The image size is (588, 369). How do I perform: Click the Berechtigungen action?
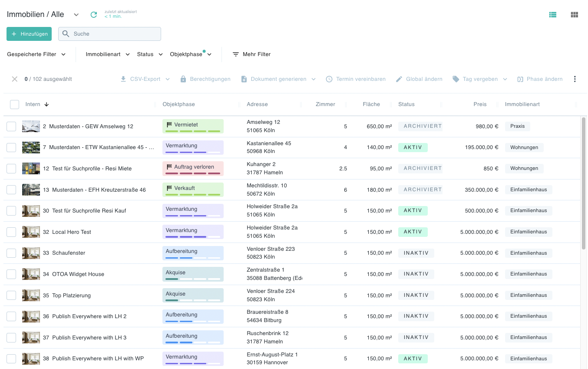pos(205,79)
